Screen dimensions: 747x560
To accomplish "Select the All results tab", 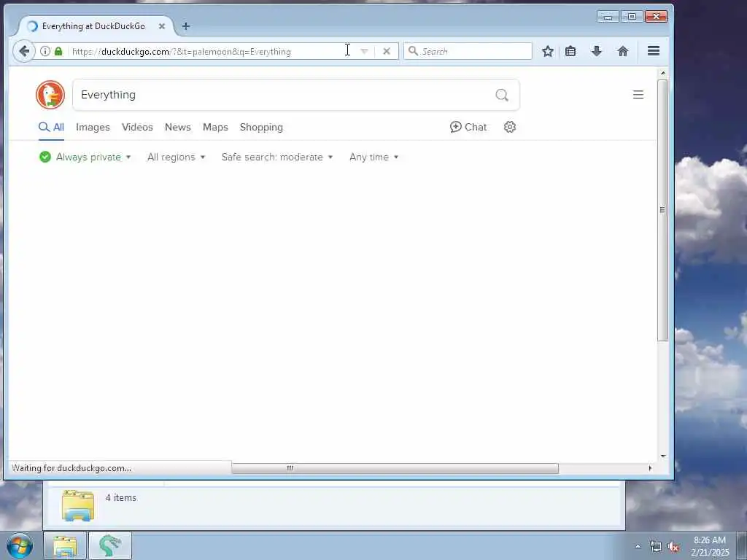I will (52, 127).
